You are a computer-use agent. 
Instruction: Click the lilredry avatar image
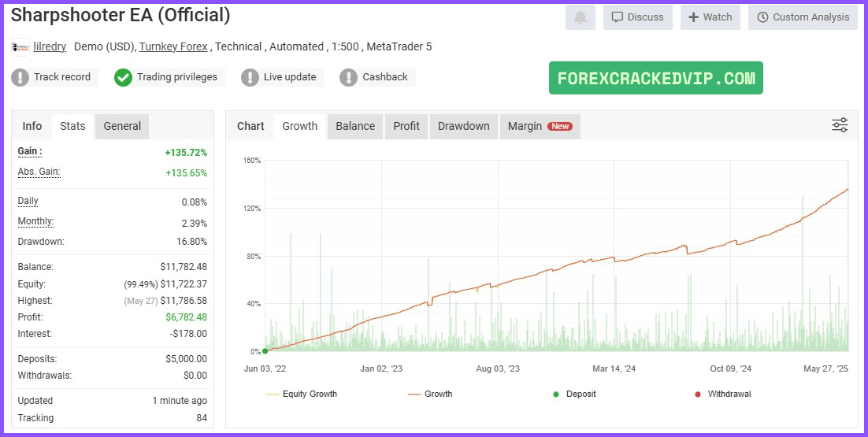pos(20,47)
